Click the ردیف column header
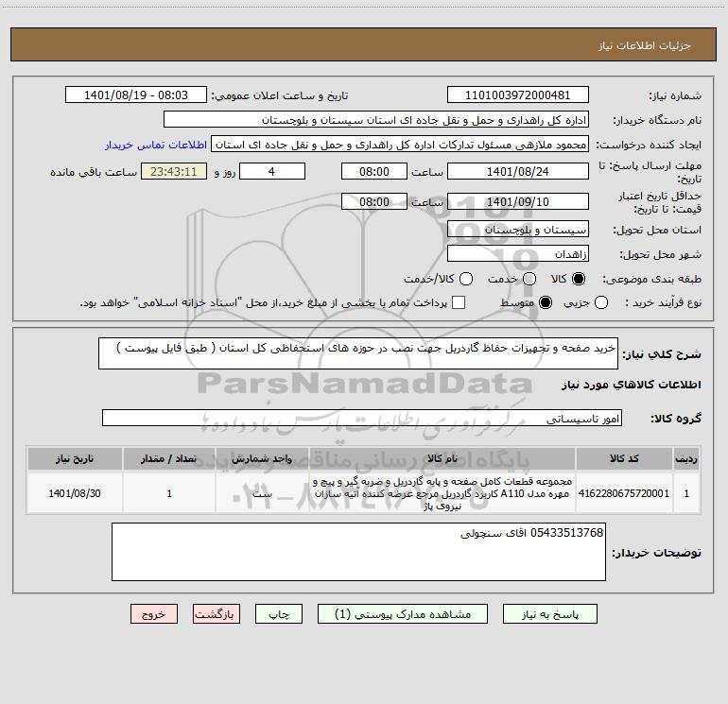The image size is (728, 704). point(686,458)
